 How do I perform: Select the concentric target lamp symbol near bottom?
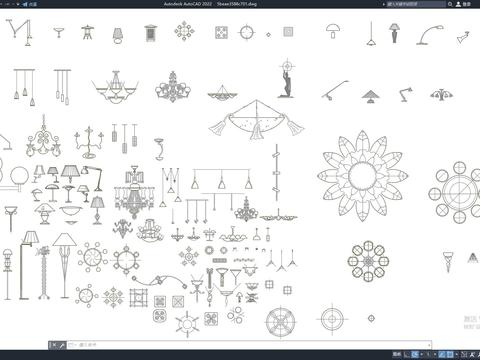click(332, 319)
